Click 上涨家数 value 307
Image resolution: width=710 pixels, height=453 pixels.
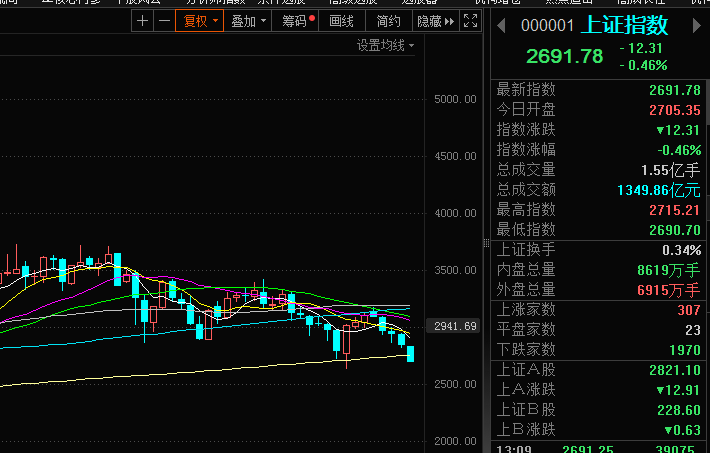(689, 310)
